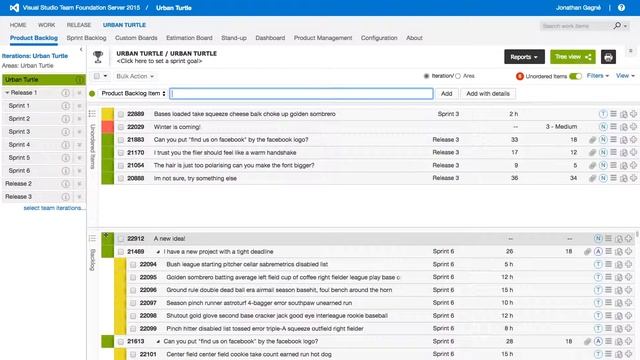Click the attachment paperclip on item 21613
640x360 pixels.
pyautogui.click(x=587, y=341)
